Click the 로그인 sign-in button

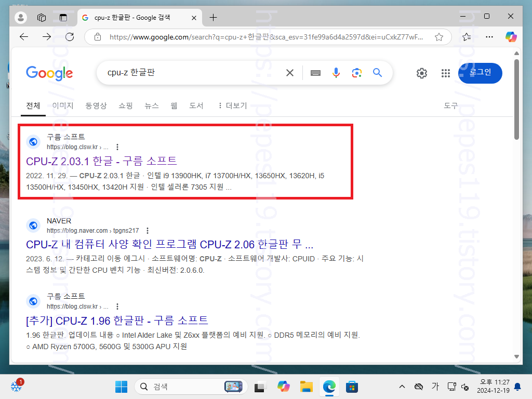(480, 73)
